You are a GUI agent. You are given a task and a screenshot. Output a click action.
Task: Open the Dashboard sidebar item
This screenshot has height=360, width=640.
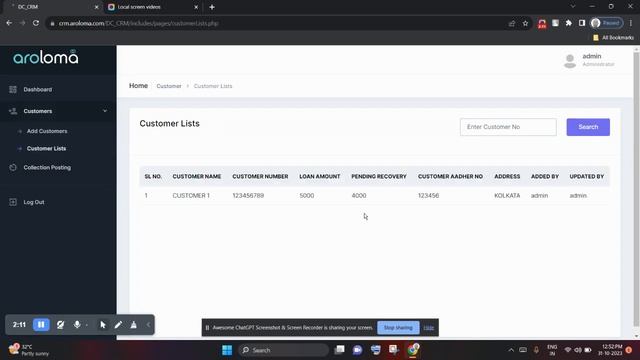(38, 89)
